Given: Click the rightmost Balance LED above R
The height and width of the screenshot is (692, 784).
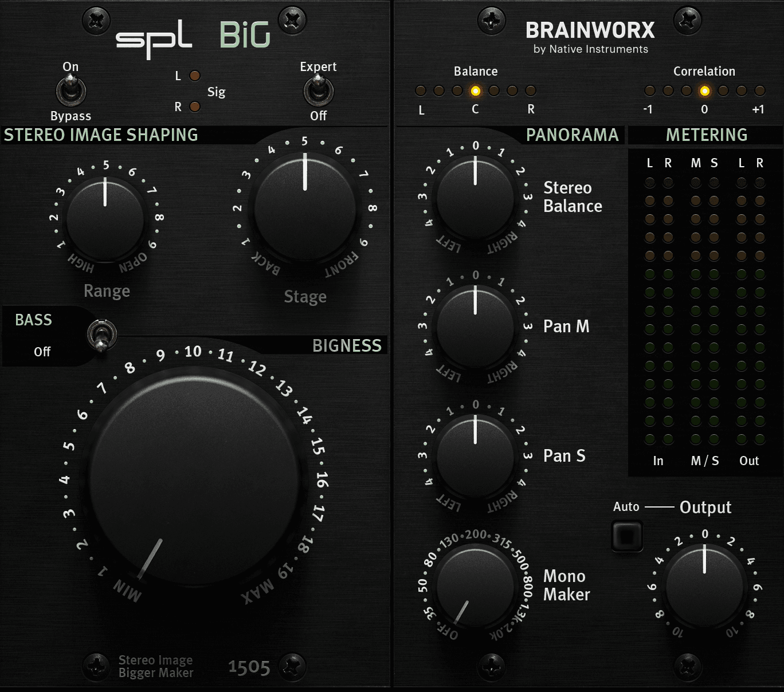Looking at the screenshot, I should pyautogui.click(x=531, y=91).
